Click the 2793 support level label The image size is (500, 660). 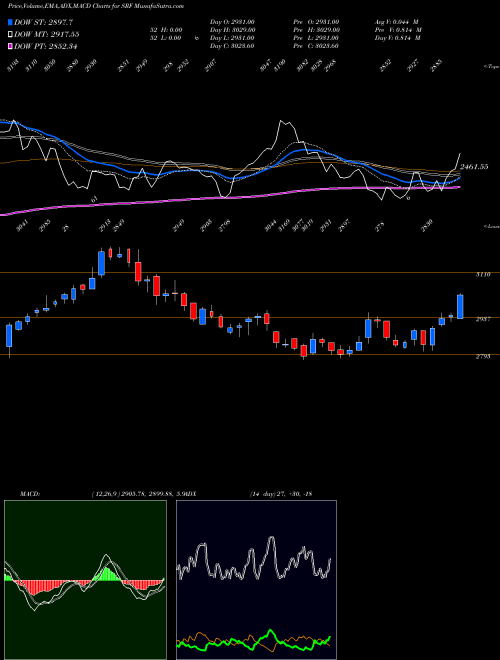[483, 357]
